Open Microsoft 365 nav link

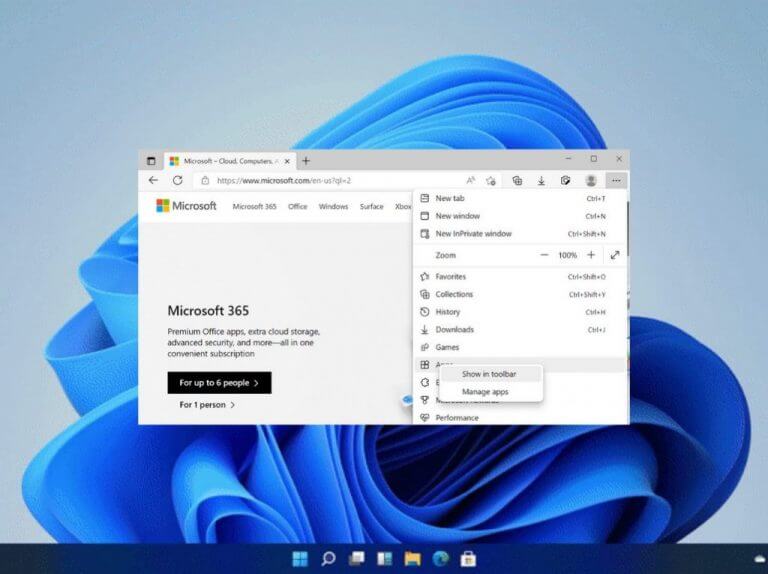[254, 207]
